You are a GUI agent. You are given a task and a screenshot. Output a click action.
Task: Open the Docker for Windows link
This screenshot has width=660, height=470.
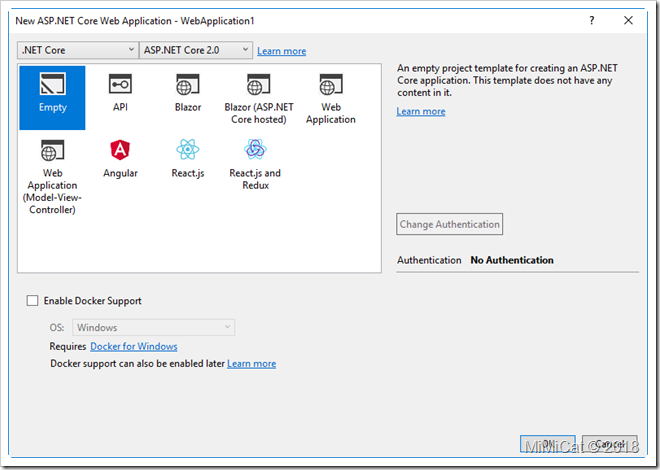(134, 346)
